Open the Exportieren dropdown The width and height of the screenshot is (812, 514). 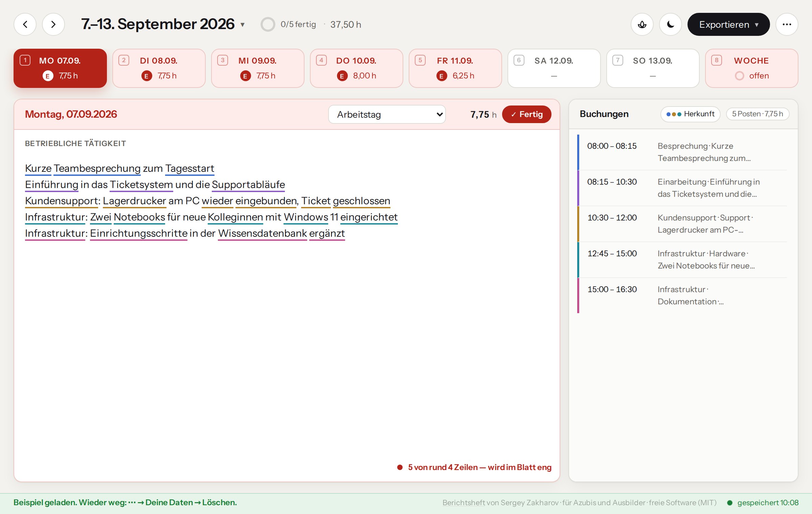coord(728,24)
